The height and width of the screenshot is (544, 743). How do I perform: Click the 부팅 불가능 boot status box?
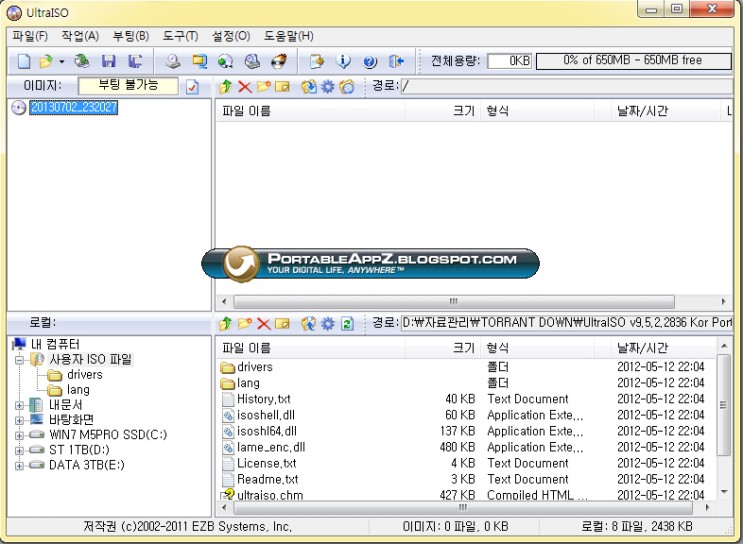point(128,86)
